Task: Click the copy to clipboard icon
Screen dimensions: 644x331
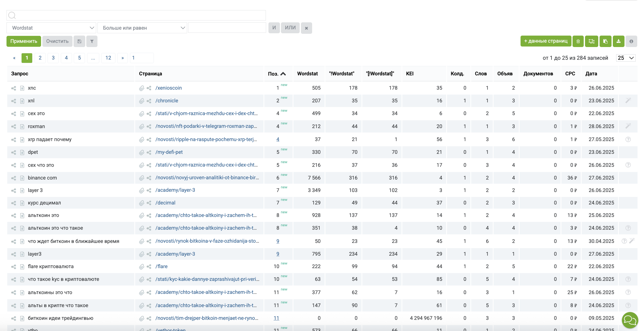Action: pos(605,41)
